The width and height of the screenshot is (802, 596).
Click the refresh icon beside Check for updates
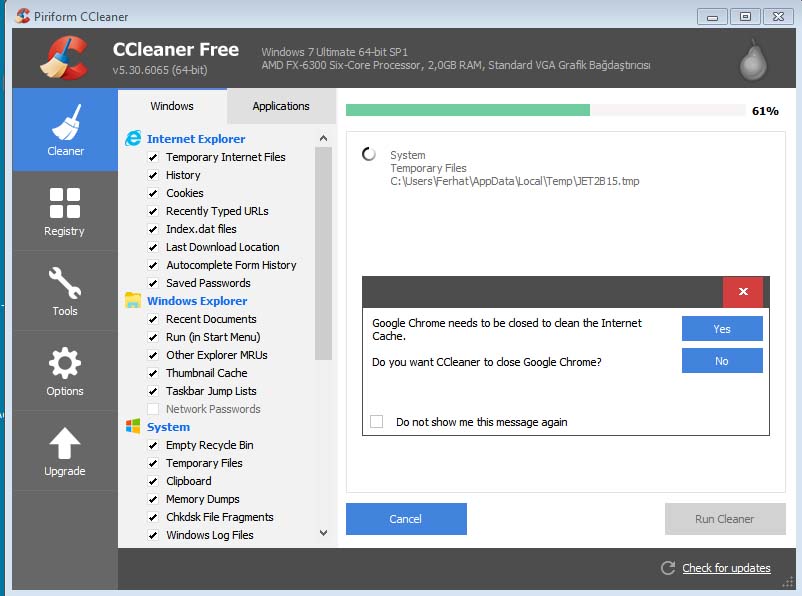point(668,568)
